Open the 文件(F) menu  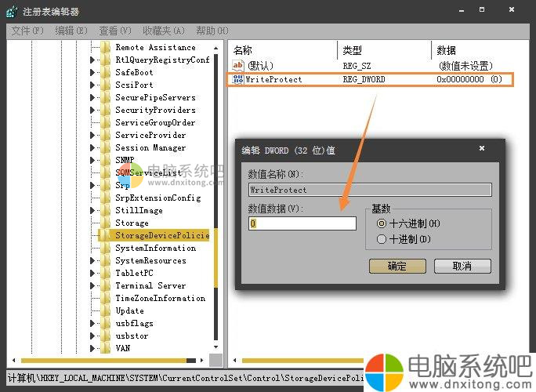(27, 31)
